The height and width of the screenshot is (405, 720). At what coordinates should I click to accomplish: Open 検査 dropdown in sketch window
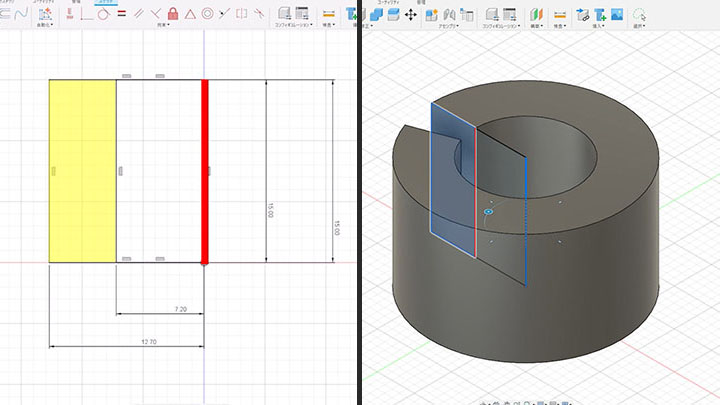click(328, 25)
